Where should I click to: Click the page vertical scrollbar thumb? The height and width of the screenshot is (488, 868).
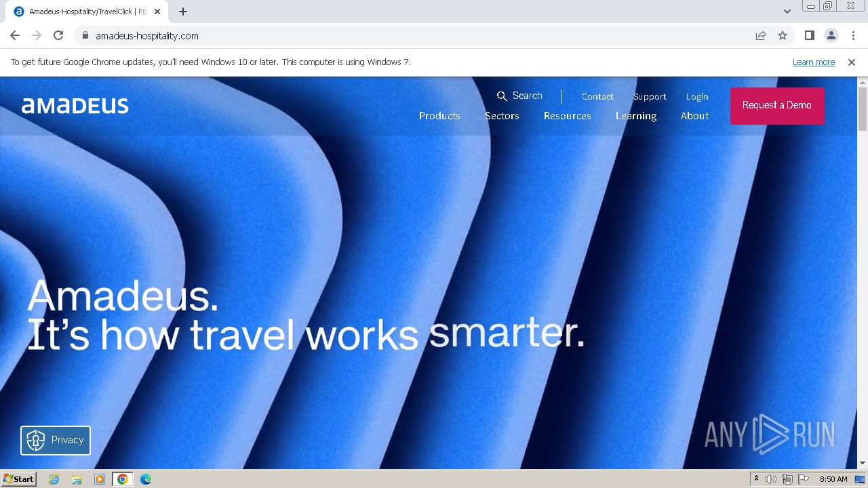pos(863,108)
